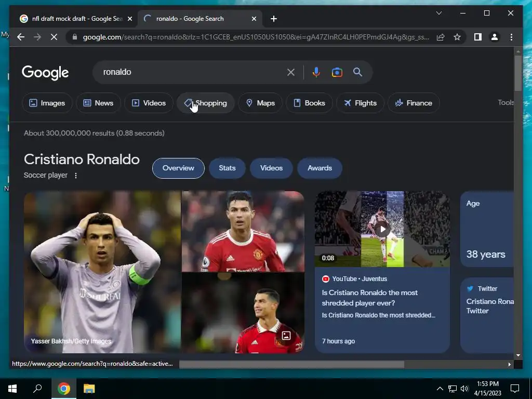
Task: Play the Juventus YouTube video
Action: click(382, 229)
